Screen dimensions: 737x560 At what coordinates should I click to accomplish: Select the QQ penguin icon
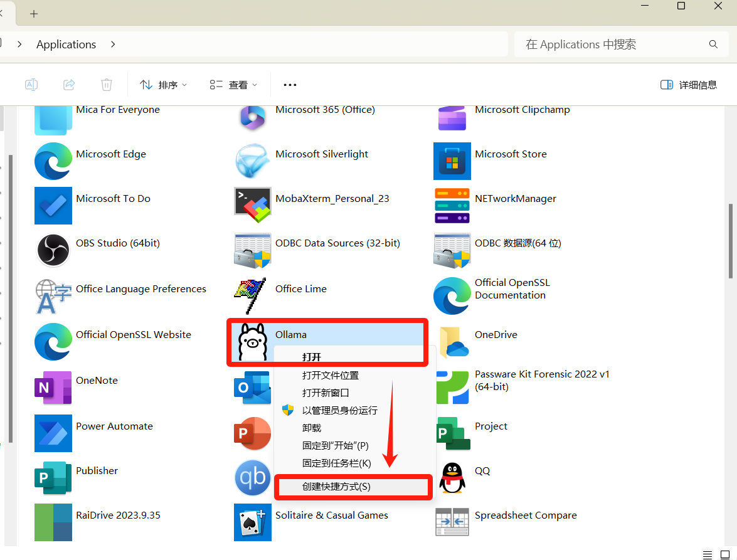pyautogui.click(x=452, y=478)
